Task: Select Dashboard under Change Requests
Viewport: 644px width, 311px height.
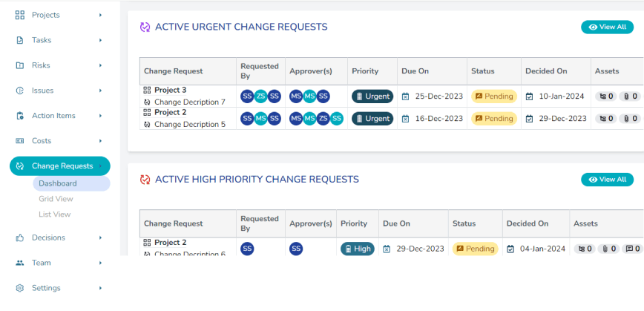Action: tap(58, 183)
